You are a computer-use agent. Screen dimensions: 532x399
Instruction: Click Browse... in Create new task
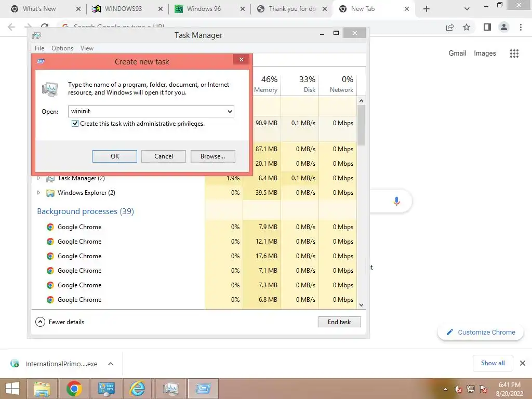tap(212, 156)
